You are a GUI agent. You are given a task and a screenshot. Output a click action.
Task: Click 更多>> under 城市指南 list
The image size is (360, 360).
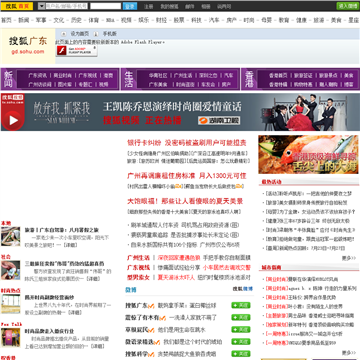coord(349,352)
